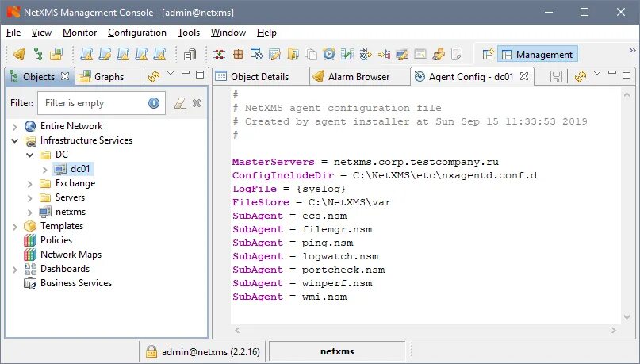This screenshot has width=640, height=364.
Task: Click the 'SubAgent = wmi.nsm' line
Action: (289, 297)
